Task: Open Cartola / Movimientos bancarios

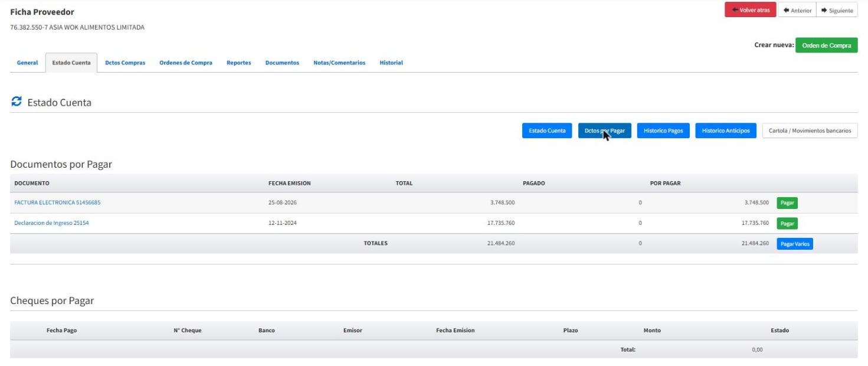Action: [810, 130]
